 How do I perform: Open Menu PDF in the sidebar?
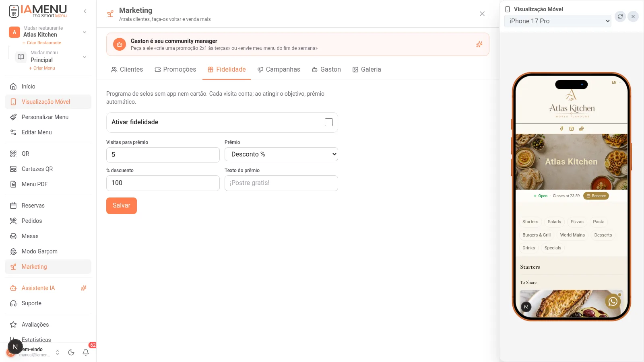coord(48,184)
